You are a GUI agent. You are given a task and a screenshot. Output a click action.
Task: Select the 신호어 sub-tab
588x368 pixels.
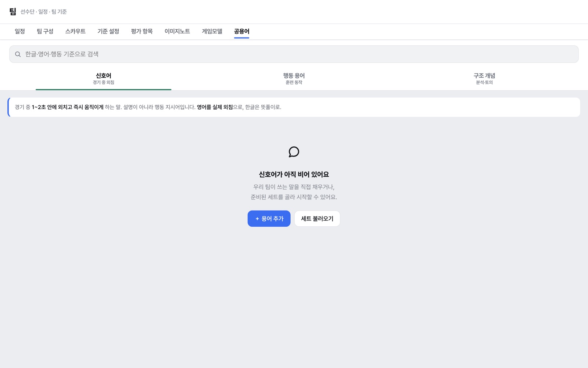pos(103,78)
